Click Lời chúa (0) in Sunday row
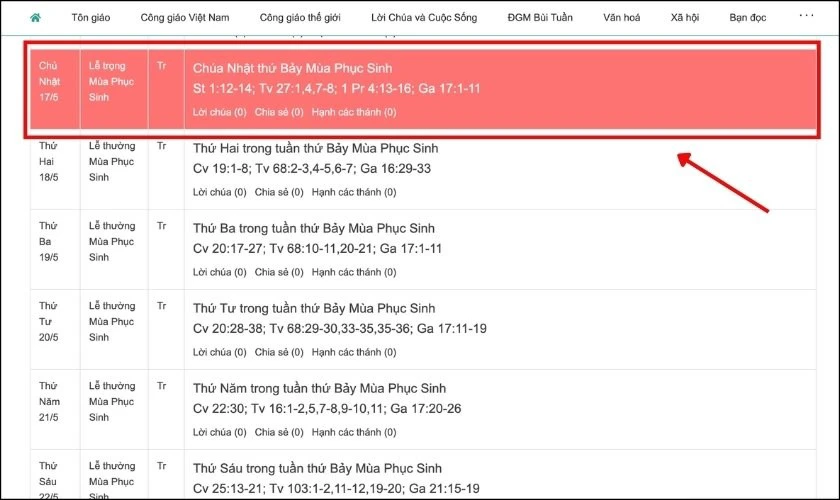This screenshot has width=840, height=500. tap(219, 112)
